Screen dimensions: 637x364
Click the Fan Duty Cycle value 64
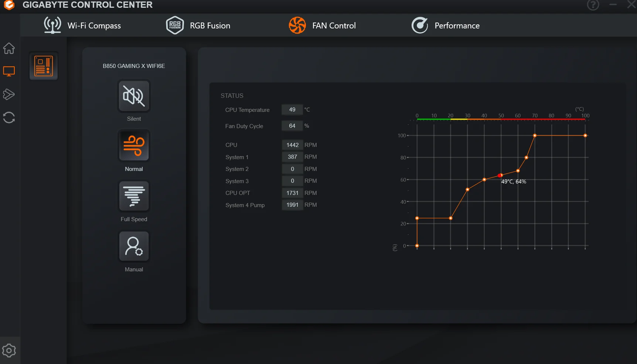[292, 126]
